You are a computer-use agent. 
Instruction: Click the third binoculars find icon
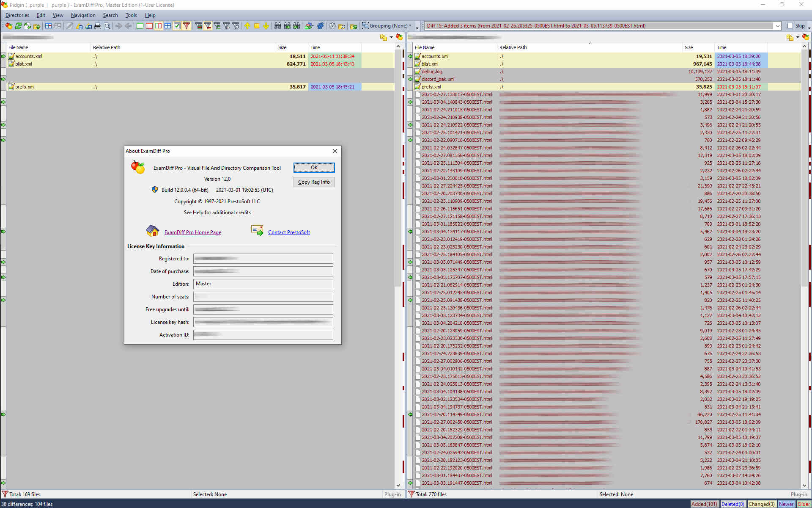296,26
